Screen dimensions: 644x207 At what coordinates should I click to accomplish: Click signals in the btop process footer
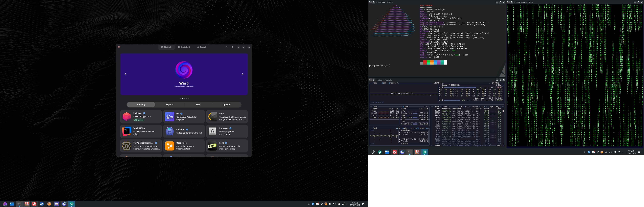pos(479,145)
